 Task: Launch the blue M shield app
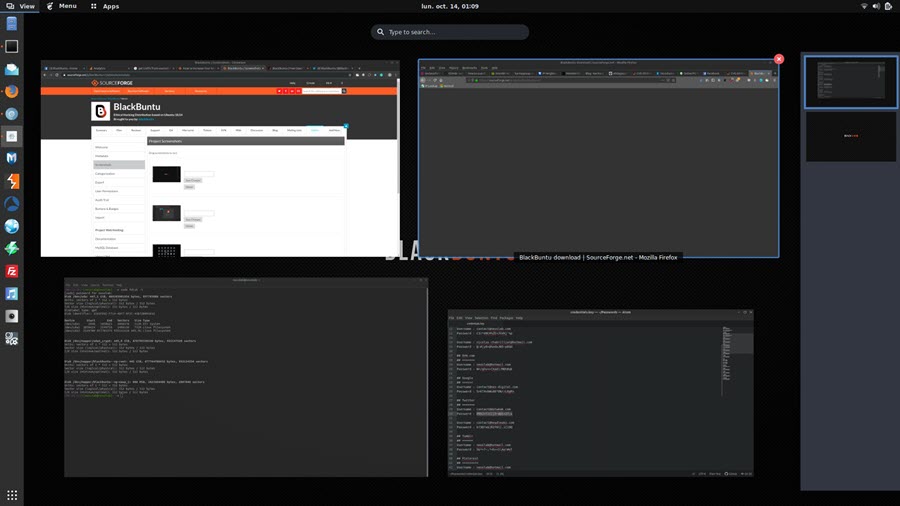11,158
